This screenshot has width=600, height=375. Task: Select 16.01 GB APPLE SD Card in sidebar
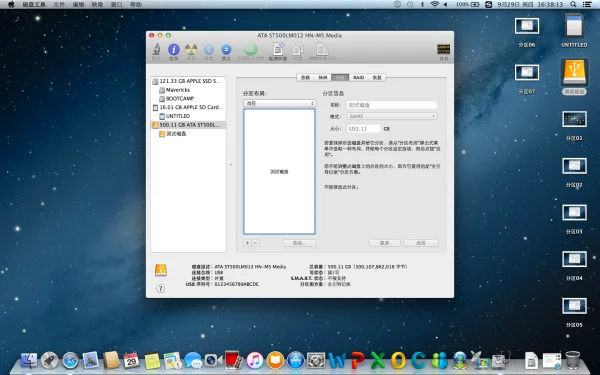pyautogui.click(x=188, y=108)
